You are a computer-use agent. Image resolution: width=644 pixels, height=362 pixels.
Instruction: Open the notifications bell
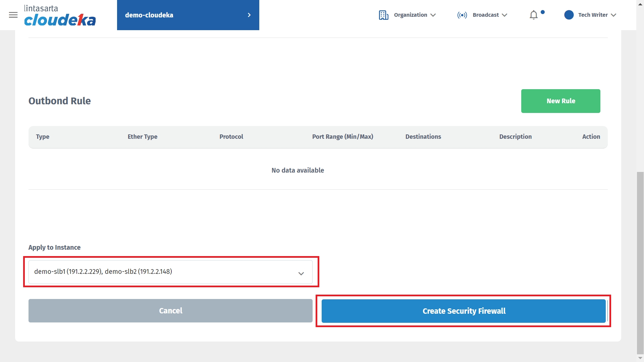click(x=534, y=15)
